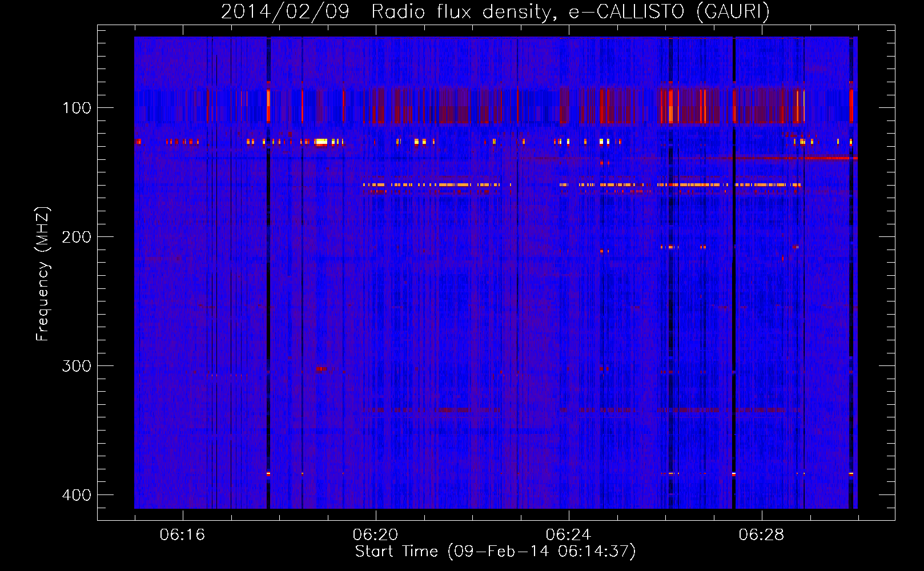Click the '06:28' time tick label

pos(761,535)
